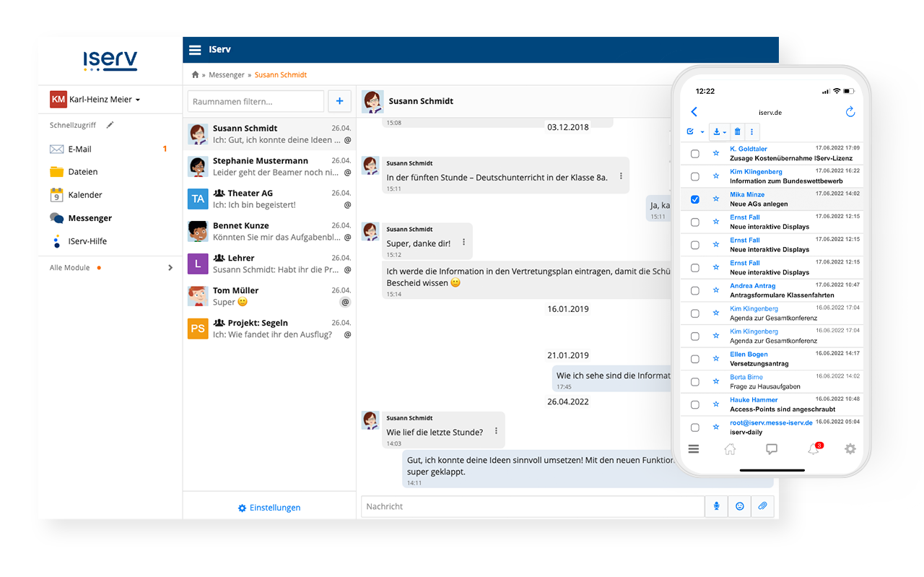Check the Andrea Antrag email checkbox
The height and width of the screenshot is (577, 924).
[x=695, y=290]
